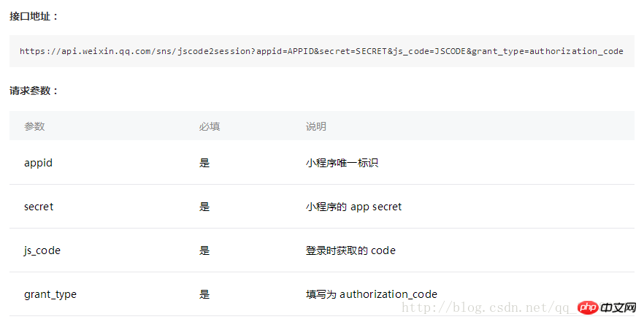Click the php中文网 logo watermark
Image resolution: width=644 pixels, height=322 pixels.
pyautogui.click(x=607, y=307)
